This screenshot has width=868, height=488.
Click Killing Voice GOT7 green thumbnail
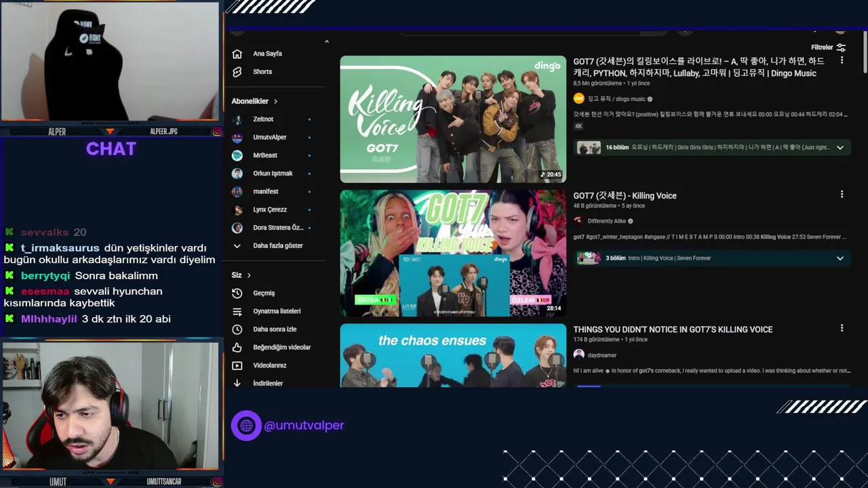pyautogui.click(x=453, y=119)
